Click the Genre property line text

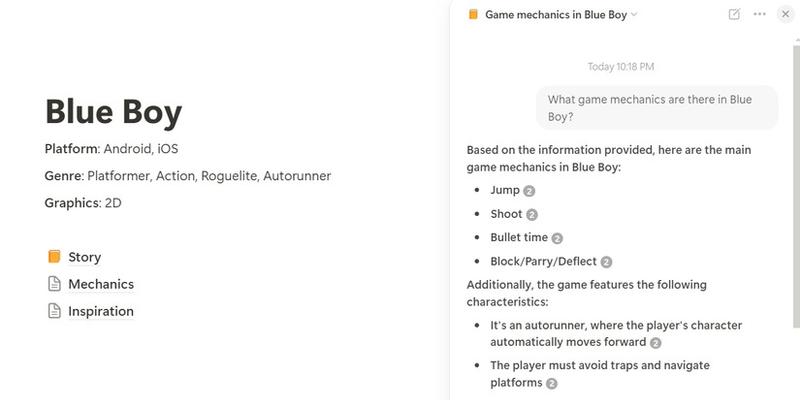point(187,176)
